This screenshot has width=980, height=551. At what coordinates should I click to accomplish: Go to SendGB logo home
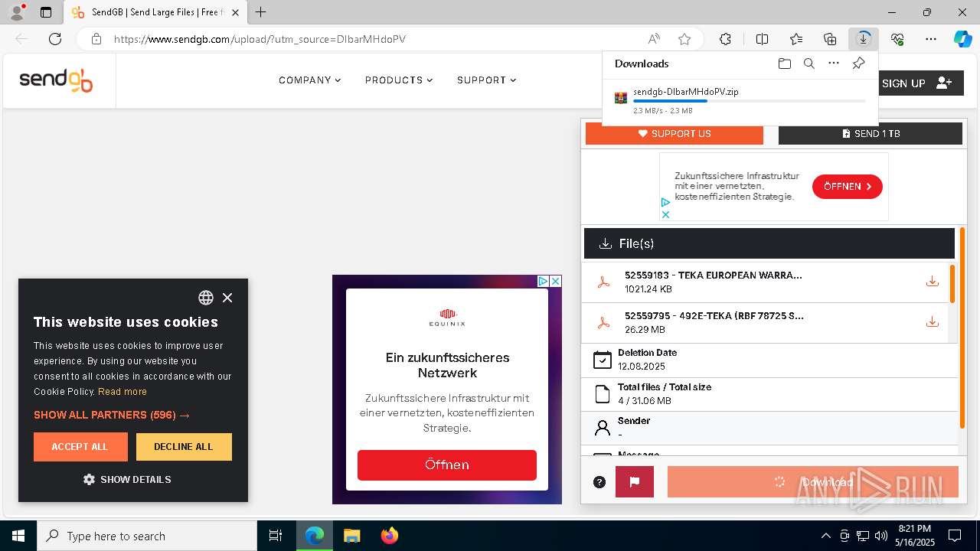(x=56, y=80)
